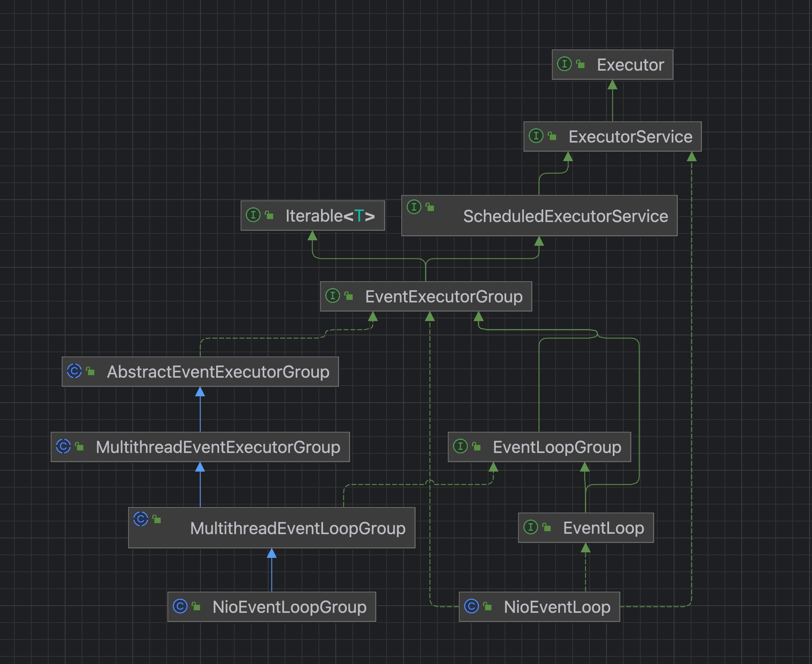Screen dimensions: 812x664
Task: Click the interface icon on the ExecutorService node
Action: [536, 136]
